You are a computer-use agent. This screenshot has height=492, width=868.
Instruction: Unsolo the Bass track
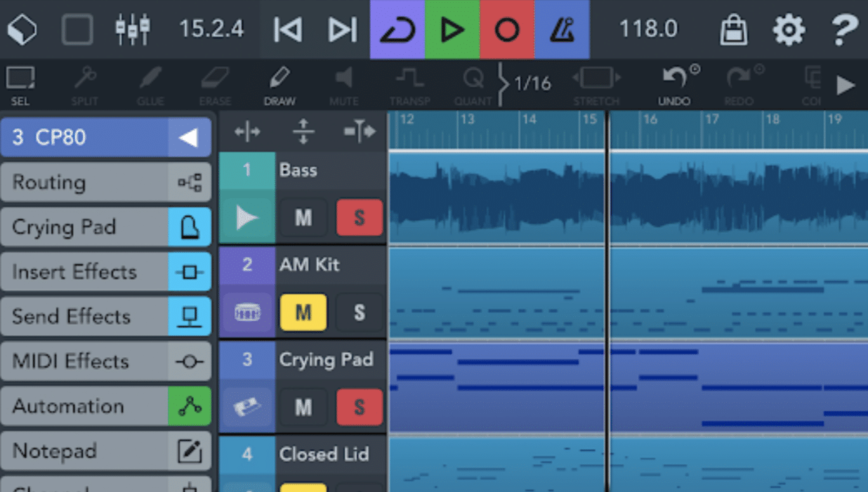360,218
